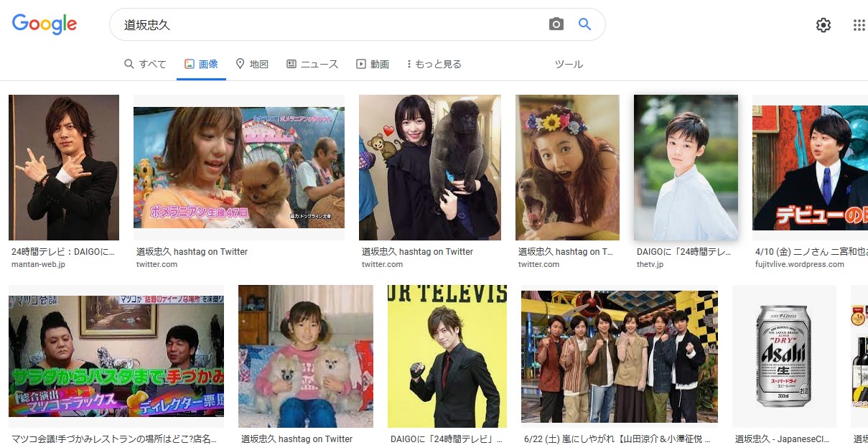The width and height of the screenshot is (868, 445).
Task: Open the ニュース news tab
Action: click(312, 64)
